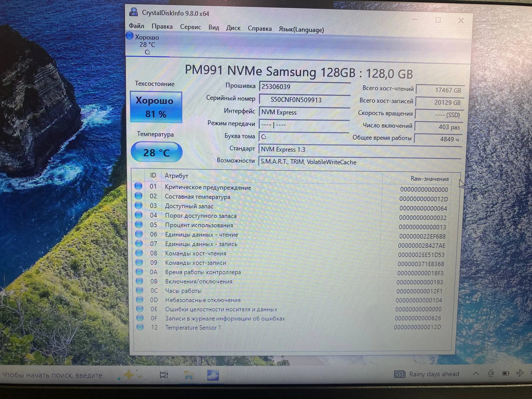Maximize the CrystalDiskInfo window

(x=438, y=20)
